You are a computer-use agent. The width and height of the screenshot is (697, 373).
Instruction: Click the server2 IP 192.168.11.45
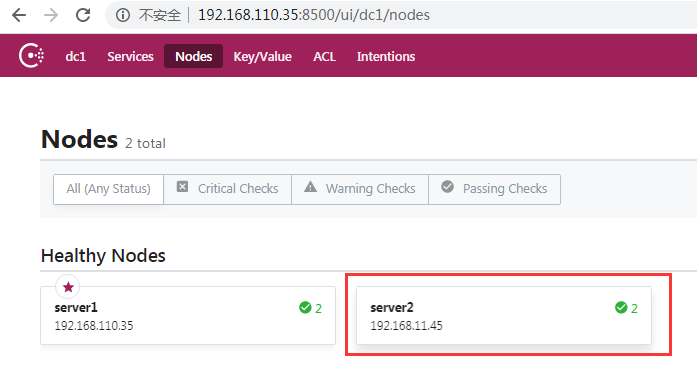click(406, 325)
